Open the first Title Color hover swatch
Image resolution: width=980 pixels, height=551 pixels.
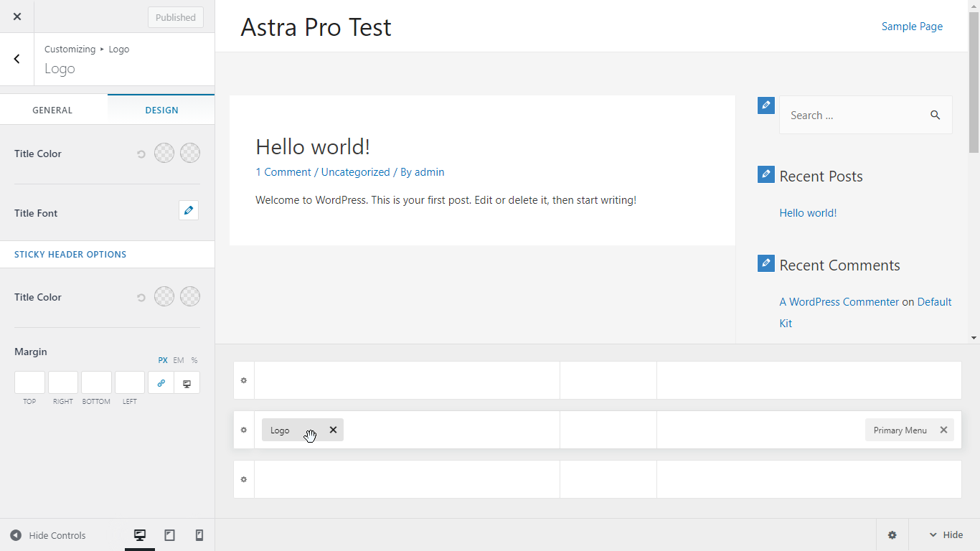pos(190,153)
